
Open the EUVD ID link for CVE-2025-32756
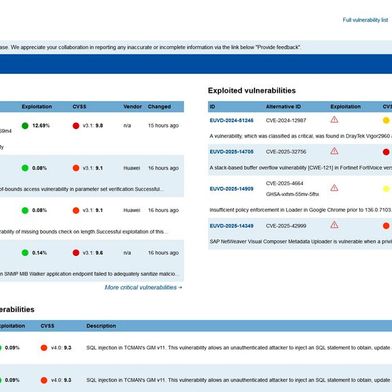point(231,152)
